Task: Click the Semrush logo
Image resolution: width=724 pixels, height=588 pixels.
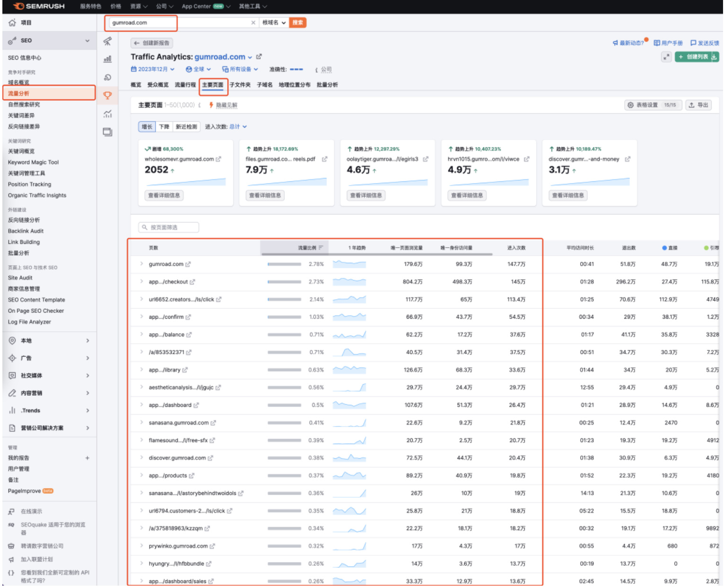Action: (x=39, y=6)
